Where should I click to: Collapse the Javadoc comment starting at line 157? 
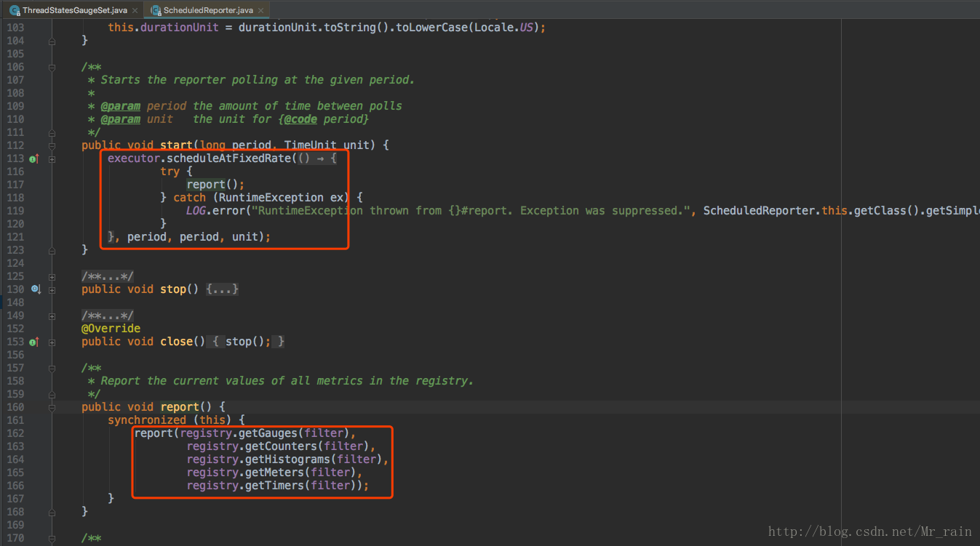coord(52,368)
